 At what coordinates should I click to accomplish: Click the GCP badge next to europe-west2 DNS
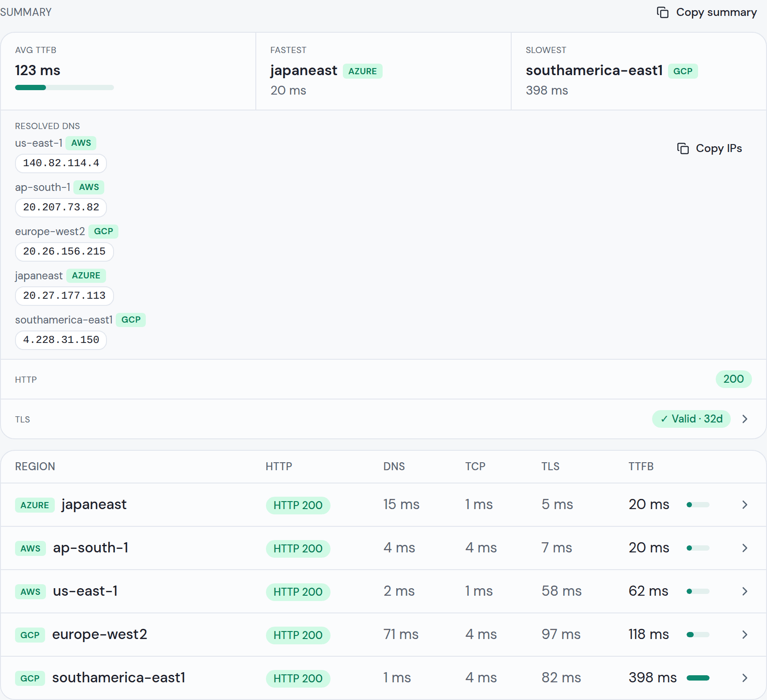click(x=103, y=232)
